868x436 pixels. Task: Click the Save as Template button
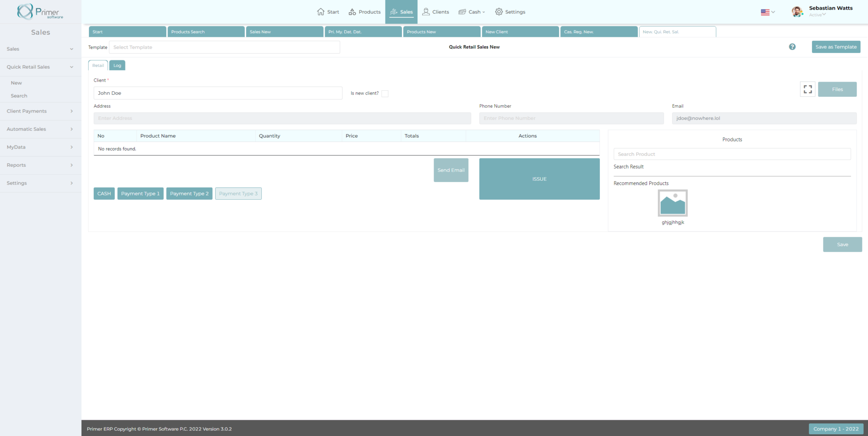pyautogui.click(x=835, y=47)
